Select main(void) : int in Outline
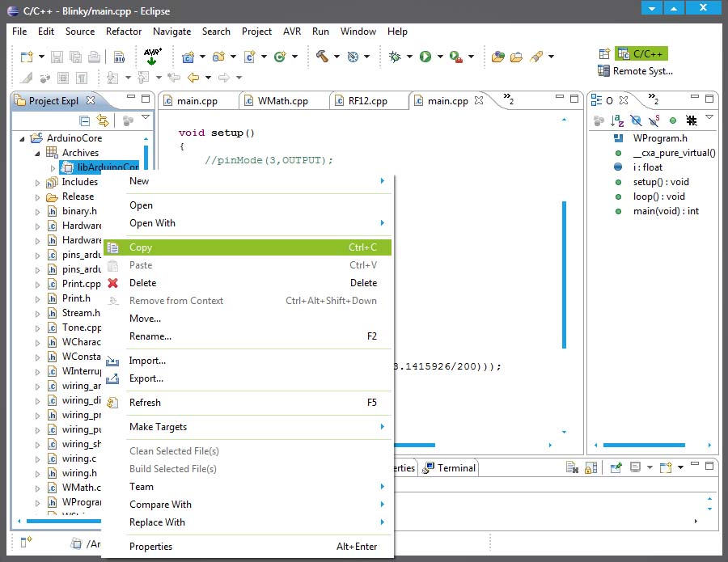The image size is (728, 562). tap(666, 212)
